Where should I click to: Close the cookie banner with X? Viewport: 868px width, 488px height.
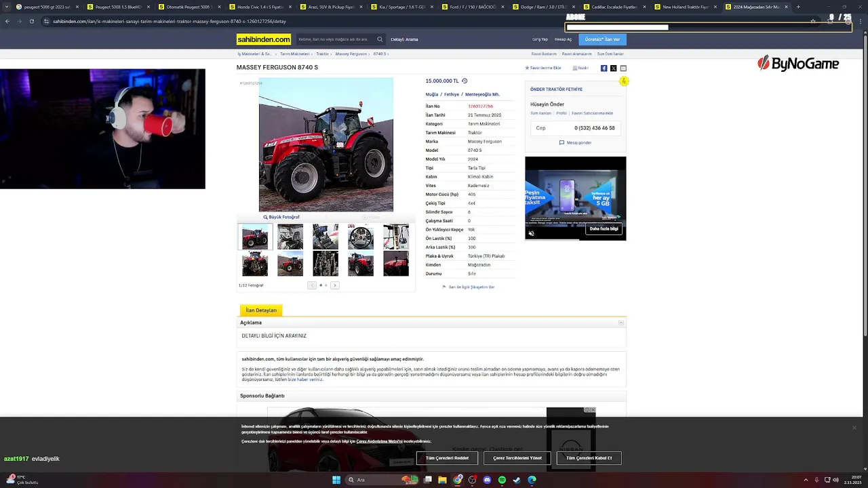point(854,428)
